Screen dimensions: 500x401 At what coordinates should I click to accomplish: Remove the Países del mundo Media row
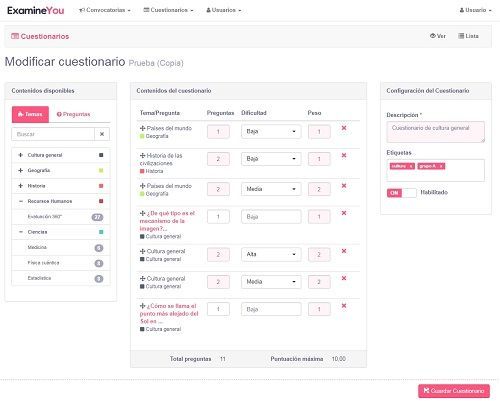pyautogui.click(x=344, y=186)
